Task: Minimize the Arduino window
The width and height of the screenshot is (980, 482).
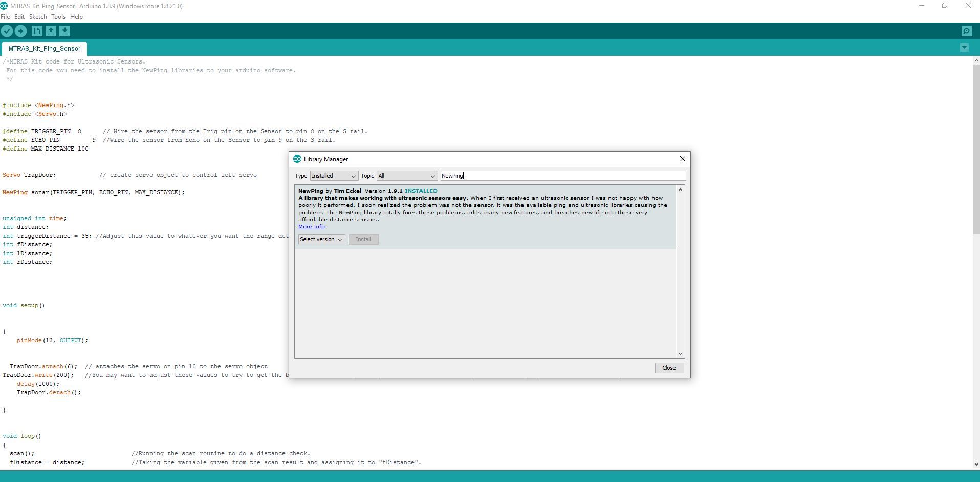Action: (x=922, y=6)
